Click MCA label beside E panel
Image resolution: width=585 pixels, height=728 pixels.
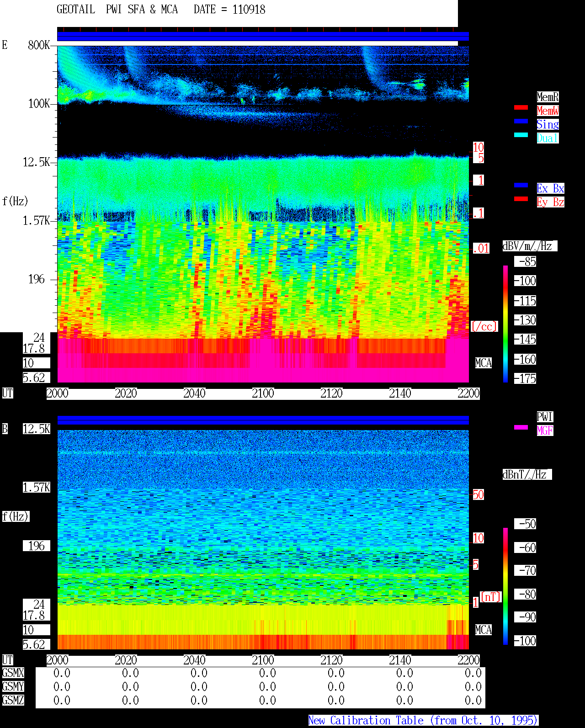(x=484, y=363)
